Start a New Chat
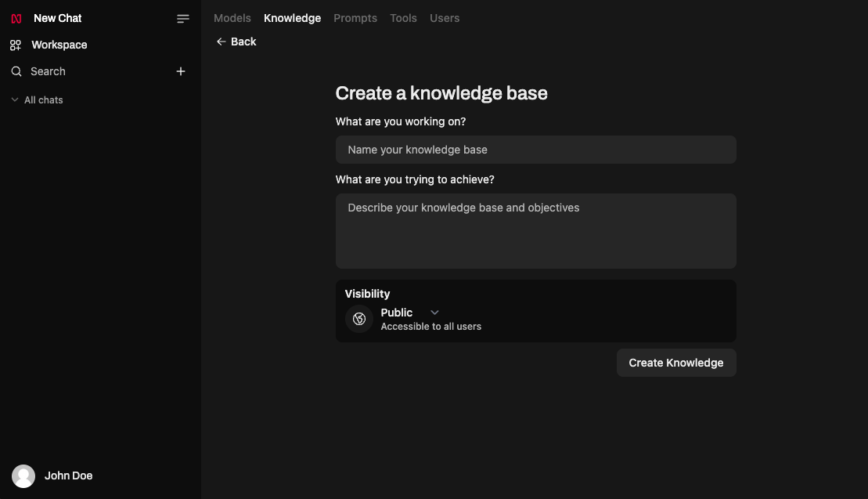The height and width of the screenshot is (499, 868). coord(58,18)
